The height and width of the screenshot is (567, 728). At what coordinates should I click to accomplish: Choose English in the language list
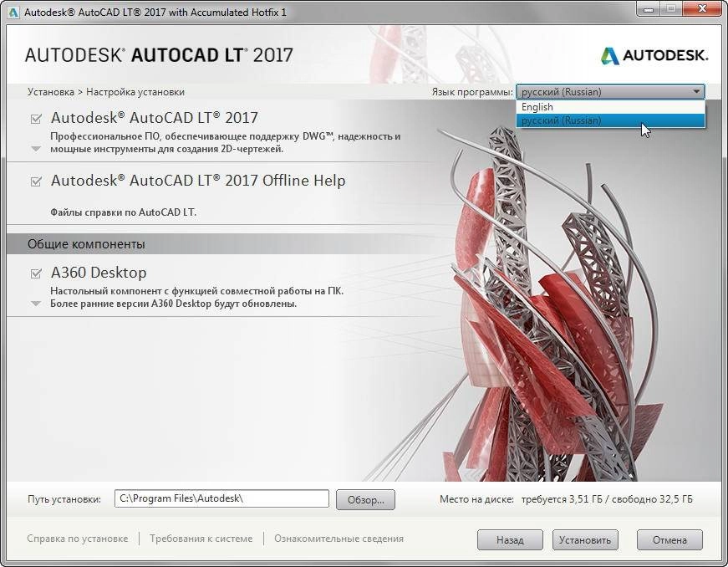pyautogui.click(x=610, y=107)
